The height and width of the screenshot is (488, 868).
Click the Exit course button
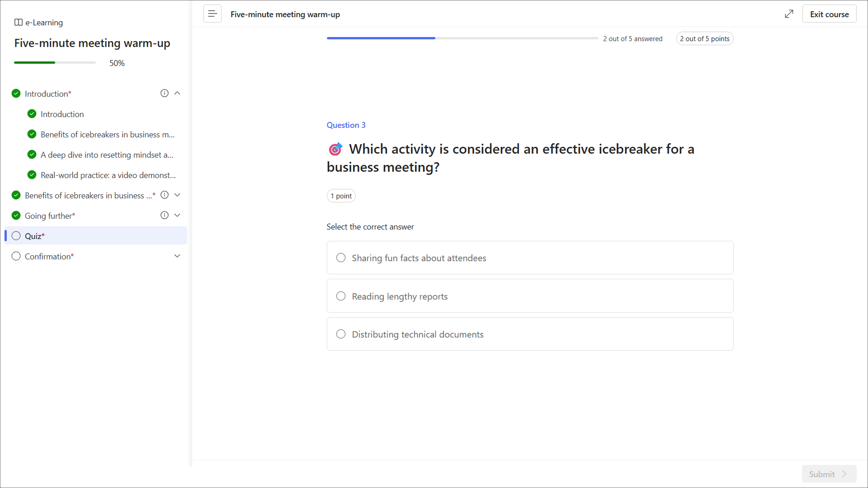(829, 14)
